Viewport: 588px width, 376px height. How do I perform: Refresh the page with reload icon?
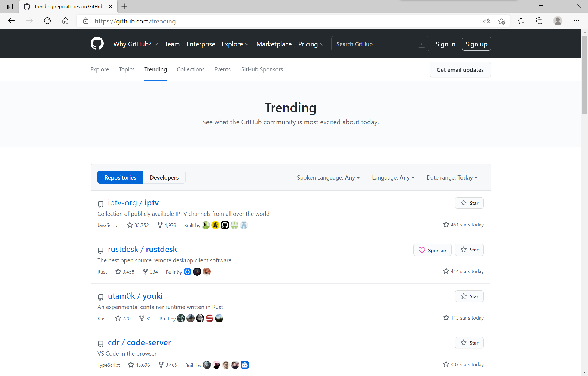pyautogui.click(x=47, y=21)
